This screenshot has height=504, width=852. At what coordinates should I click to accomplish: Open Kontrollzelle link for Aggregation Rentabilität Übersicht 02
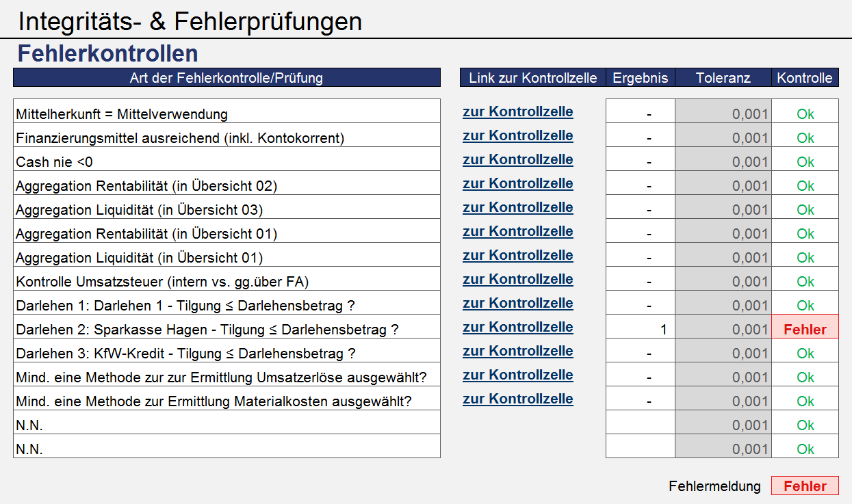(518, 183)
